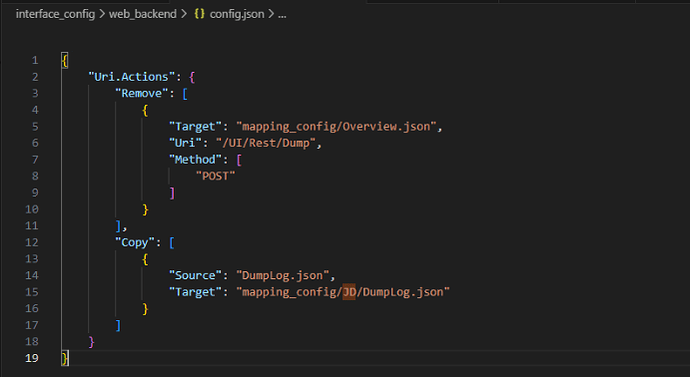This screenshot has height=377, width=690.
Task: Click the "POST" string value
Action: pos(216,176)
